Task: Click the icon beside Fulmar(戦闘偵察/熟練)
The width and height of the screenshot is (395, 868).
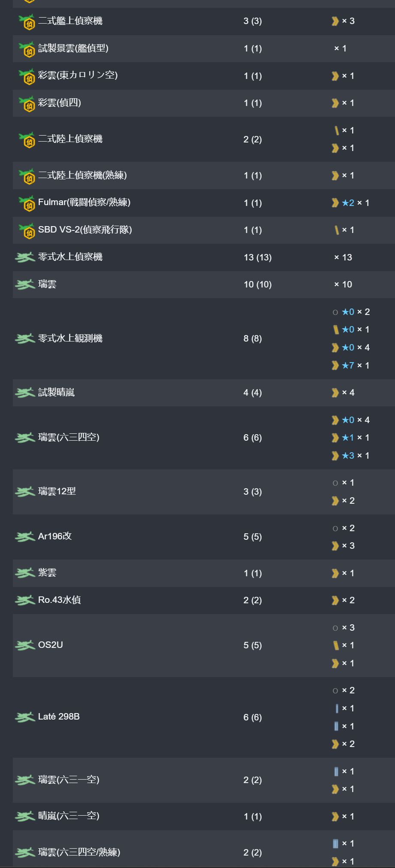Action: (27, 203)
